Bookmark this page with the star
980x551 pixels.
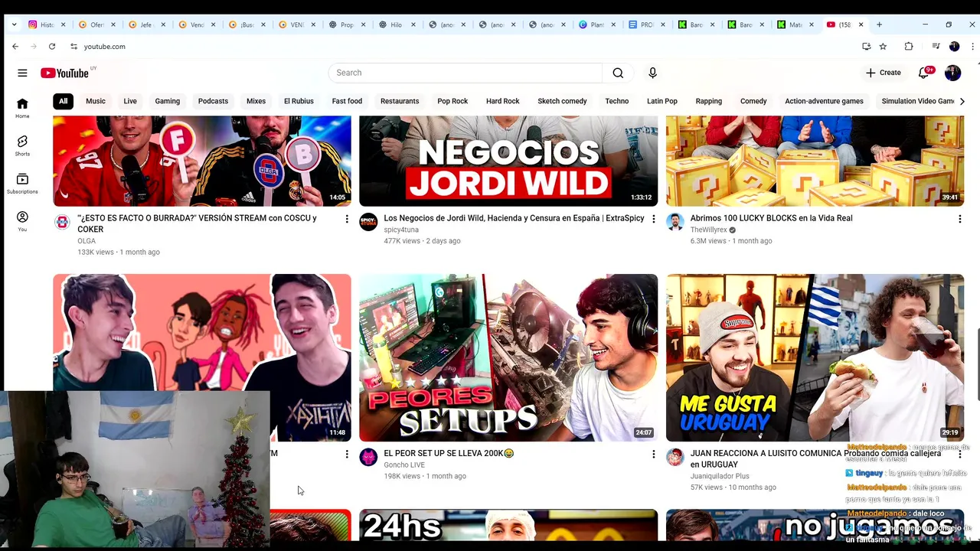click(x=883, y=47)
